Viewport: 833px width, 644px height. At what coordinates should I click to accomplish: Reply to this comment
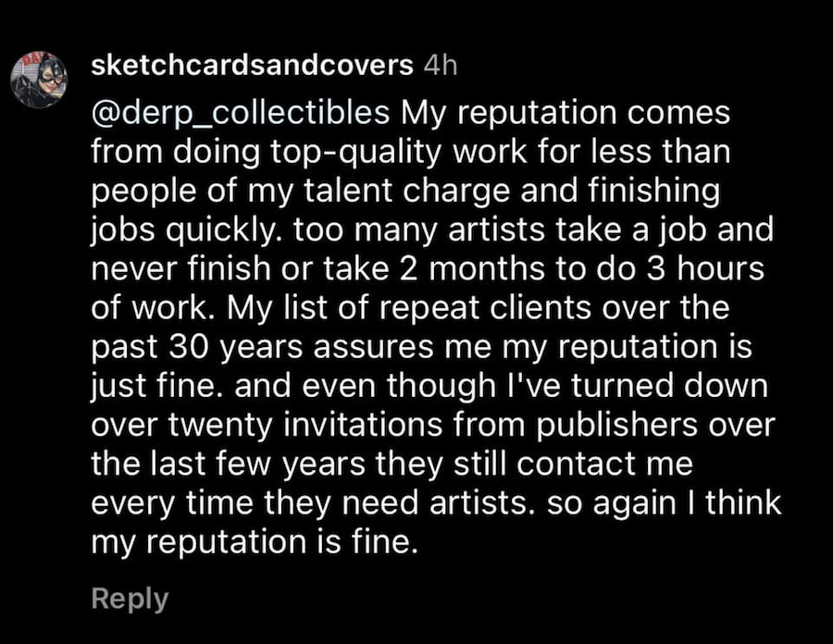(x=130, y=598)
